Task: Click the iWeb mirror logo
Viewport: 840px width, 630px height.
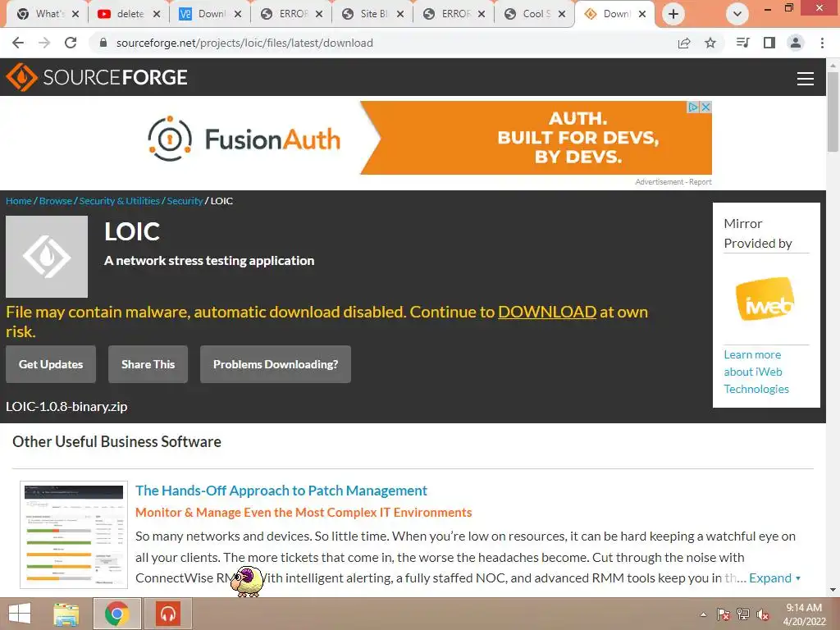Action: [x=765, y=299]
